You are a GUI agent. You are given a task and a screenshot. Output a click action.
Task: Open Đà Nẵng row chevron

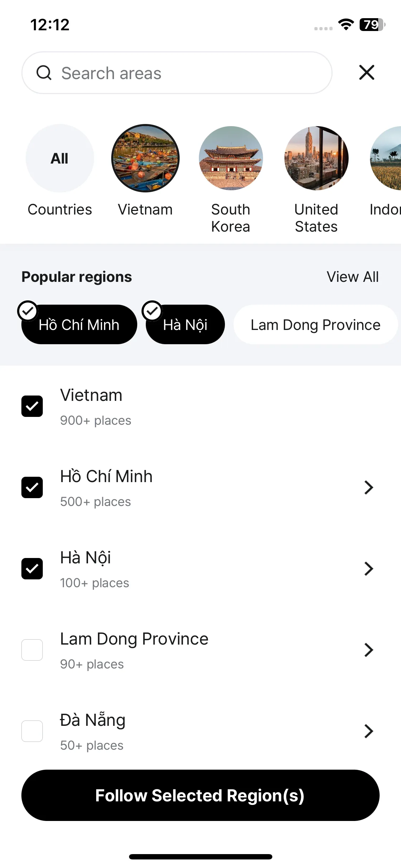coord(369,731)
